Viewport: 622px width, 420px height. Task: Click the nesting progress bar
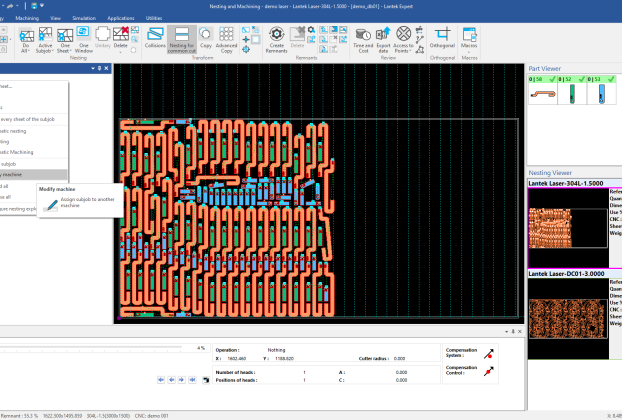click(100, 348)
